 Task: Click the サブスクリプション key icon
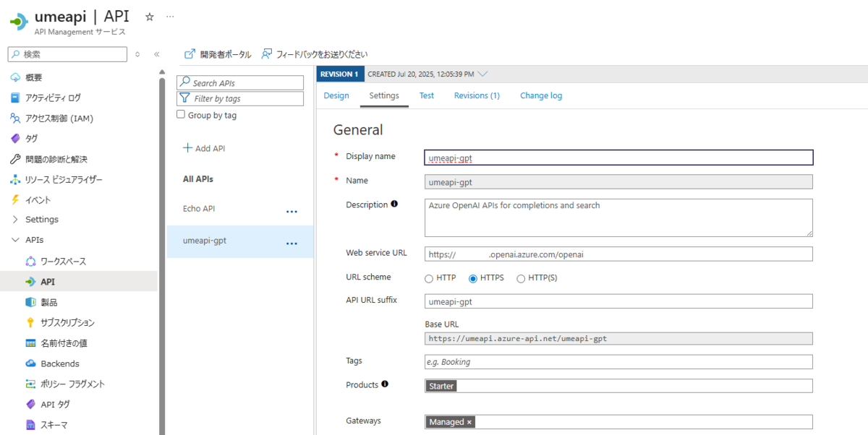click(x=30, y=322)
